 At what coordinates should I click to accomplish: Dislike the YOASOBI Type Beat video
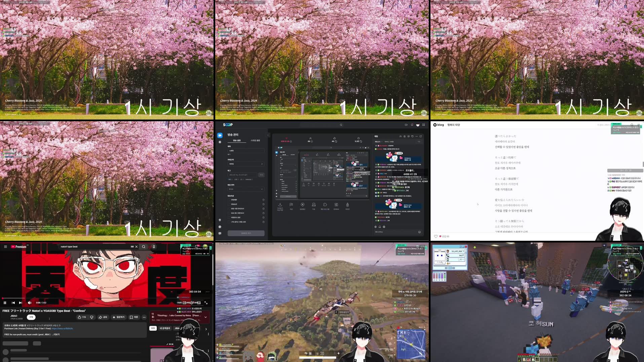point(92,317)
